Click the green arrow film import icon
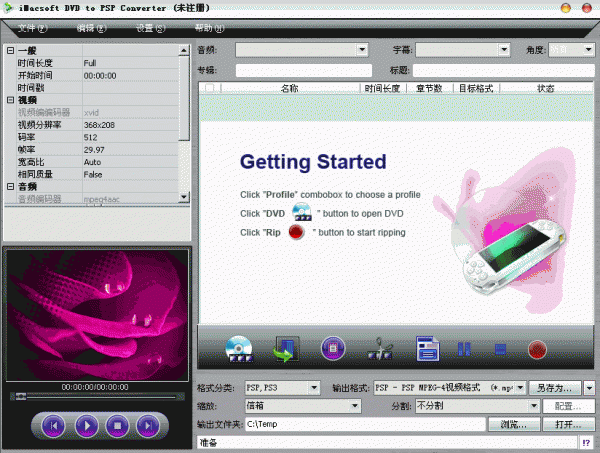 point(286,349)
